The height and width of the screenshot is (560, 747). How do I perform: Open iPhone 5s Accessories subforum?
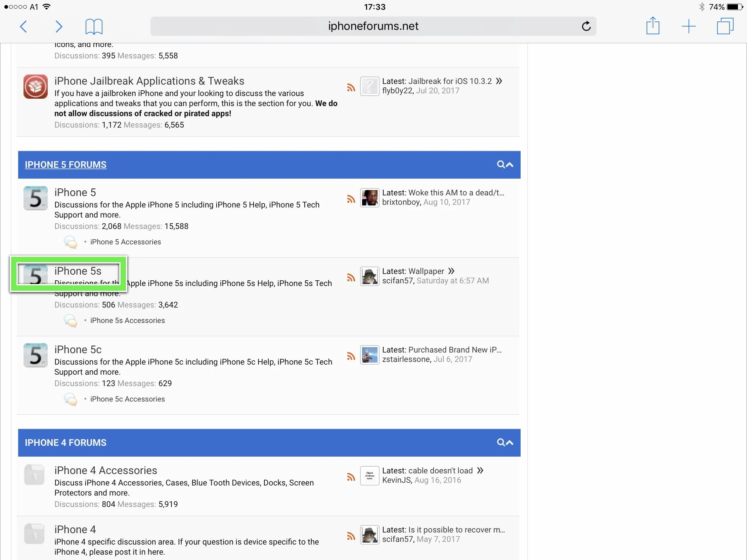pyautogui.click(x=127, y=320)
